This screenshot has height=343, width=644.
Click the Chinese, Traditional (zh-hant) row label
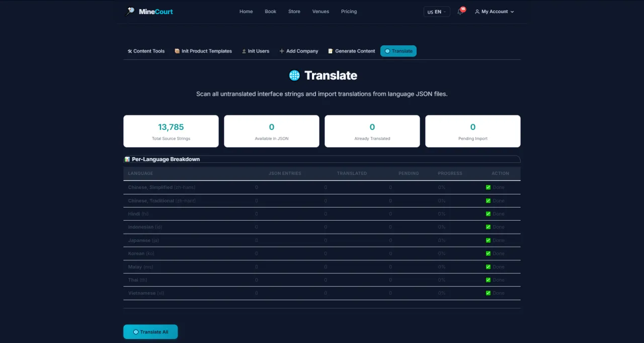click(x=162, y=200)
